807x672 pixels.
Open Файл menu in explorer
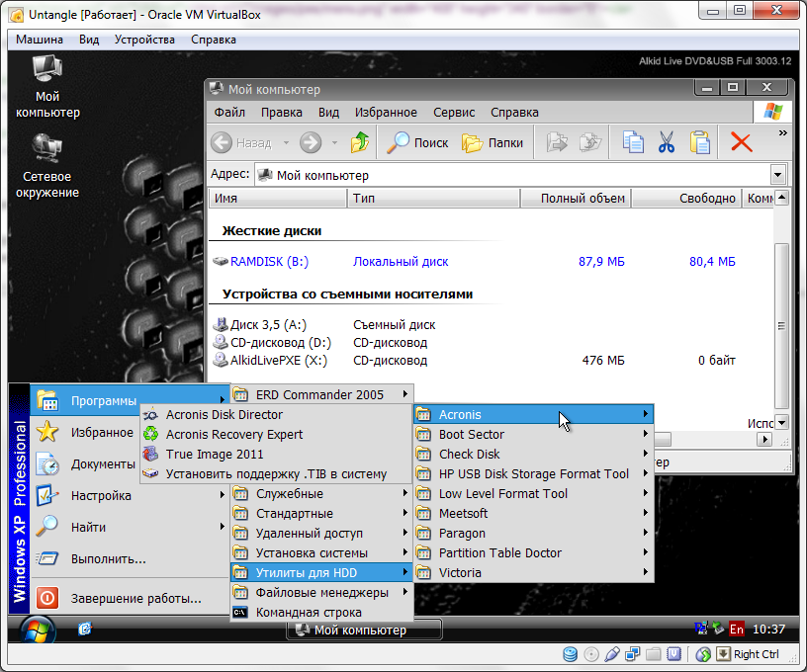click(229, 112)
